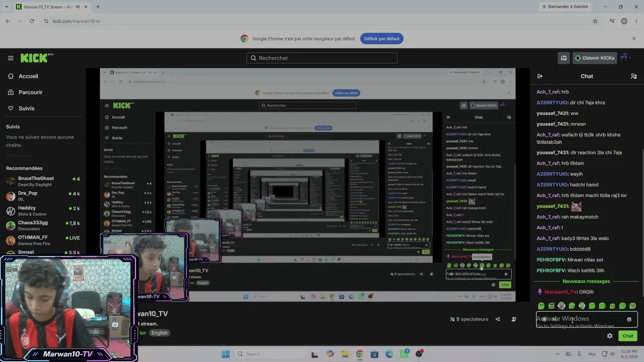Open the user profile avatar menu

click(625, 58)
